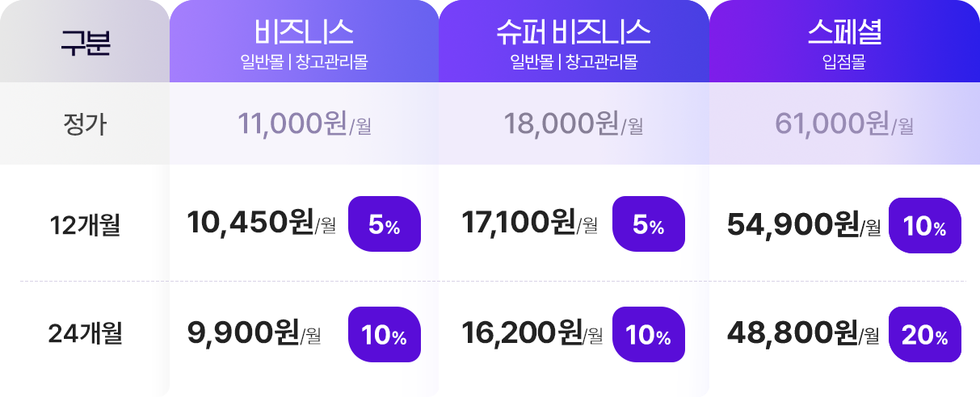Click the 구분 column header
This screenshot has height=397, width=980.
(x=85, y=41)
